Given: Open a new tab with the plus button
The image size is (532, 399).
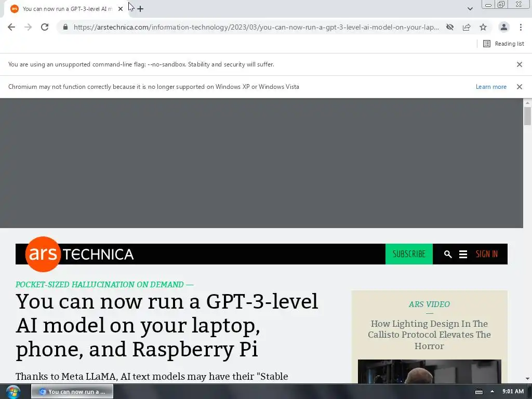Looking at the screenshot, I should pyautogui.click(x=140, y=9).
